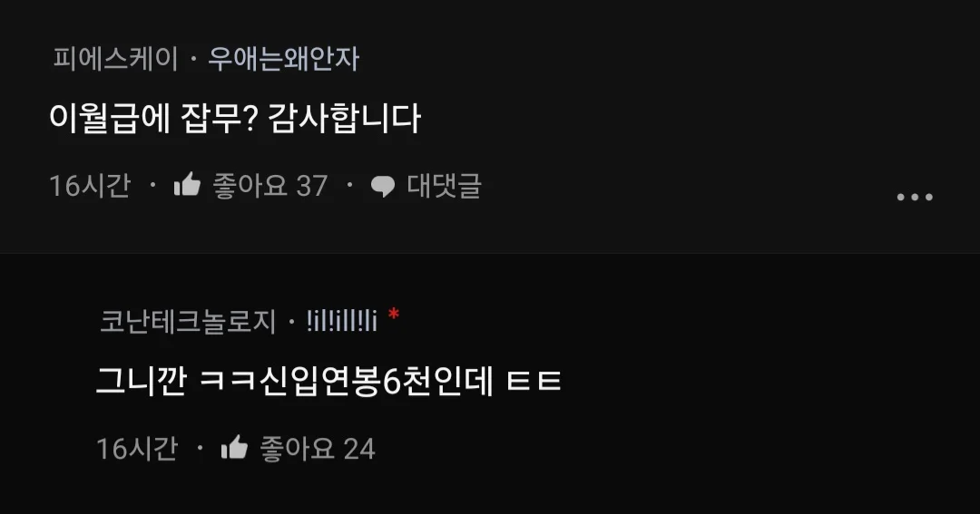Select the reply text 그니깐 ㅋㅋ신입연봉6천인데 ㅌㅌ

pyautogui.click(x=328, y=381)
